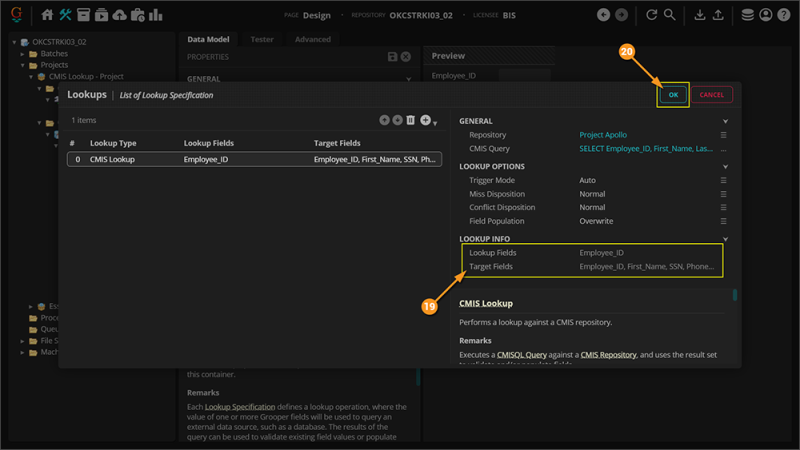
Task: Click the Home icon in top toolbar
Action: [48, 15]
